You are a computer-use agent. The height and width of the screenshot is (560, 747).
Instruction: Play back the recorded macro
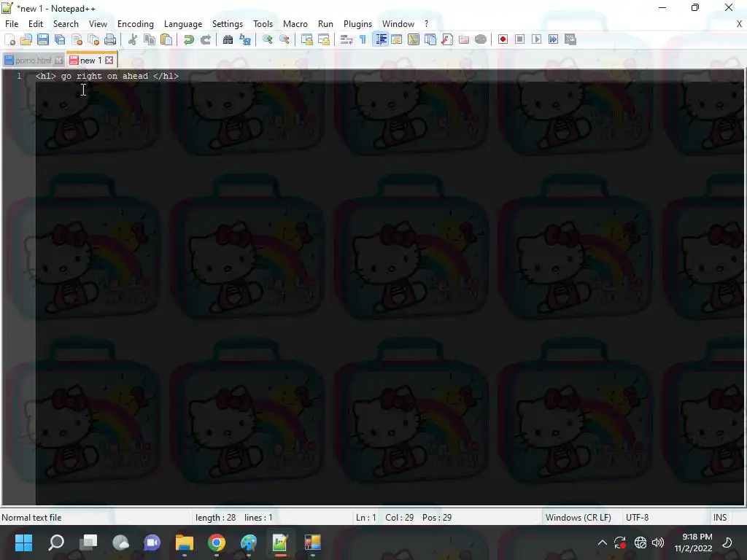536,39
